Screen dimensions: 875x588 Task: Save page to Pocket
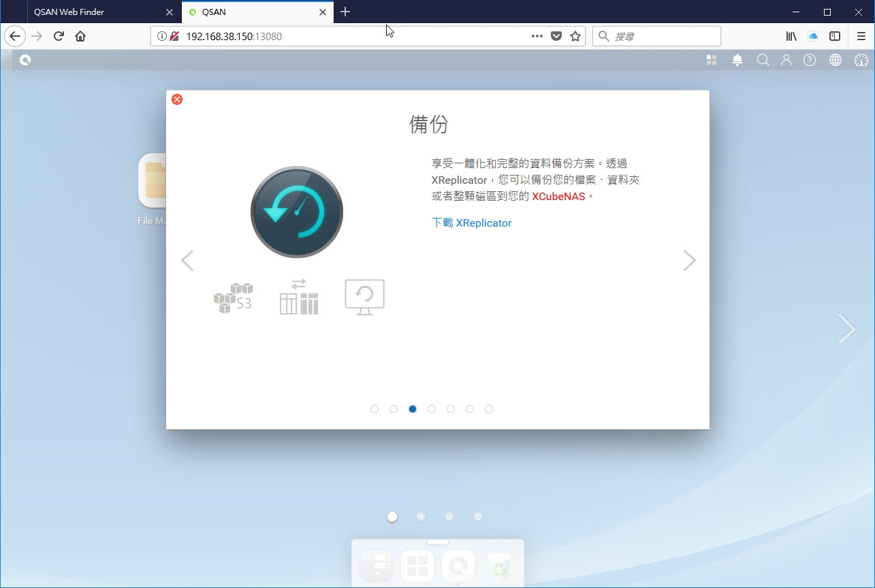click(x=556, y=36)
